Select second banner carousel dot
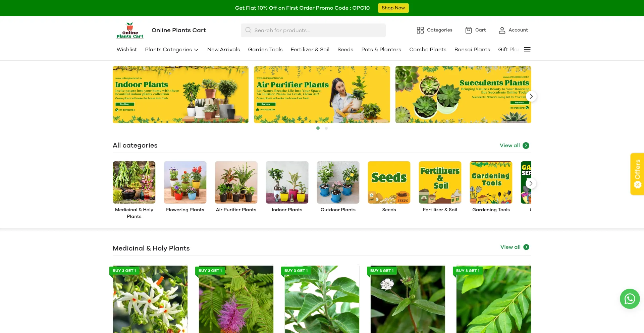Screen dimensions: 644x333 326,128
